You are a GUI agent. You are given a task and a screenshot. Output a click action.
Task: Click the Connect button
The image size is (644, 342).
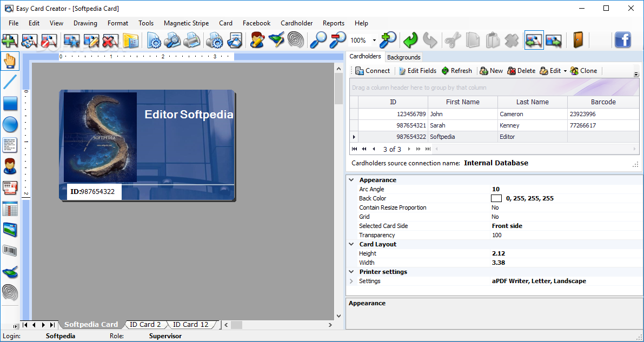373,71
